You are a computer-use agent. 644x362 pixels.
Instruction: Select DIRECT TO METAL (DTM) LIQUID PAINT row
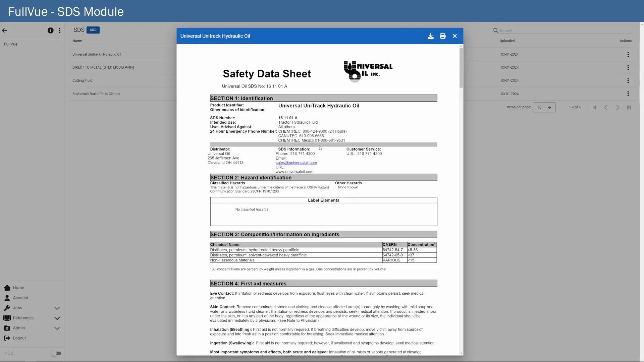[x=122, y=67]
